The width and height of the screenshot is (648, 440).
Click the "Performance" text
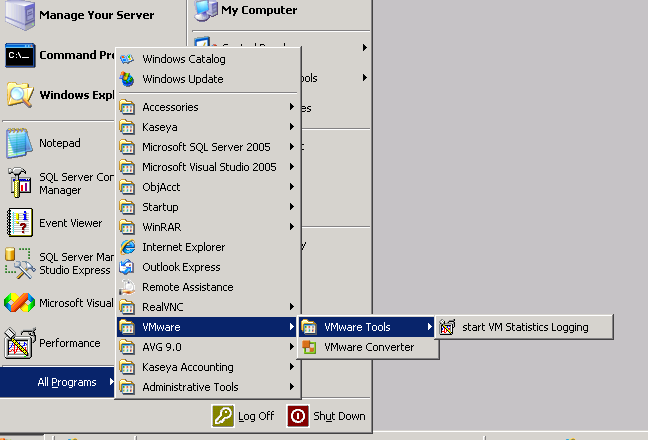(x=70, y=343)
